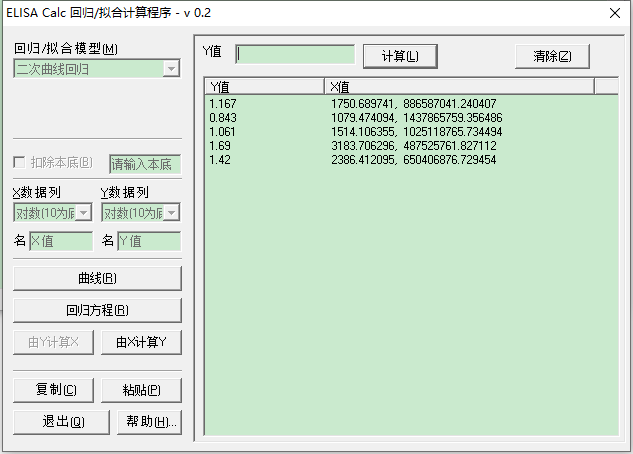Click X result 1514.106355, 1025118765.734494
Image resolution: width=633 pixels, height=454 pixels.
(417, 132)
